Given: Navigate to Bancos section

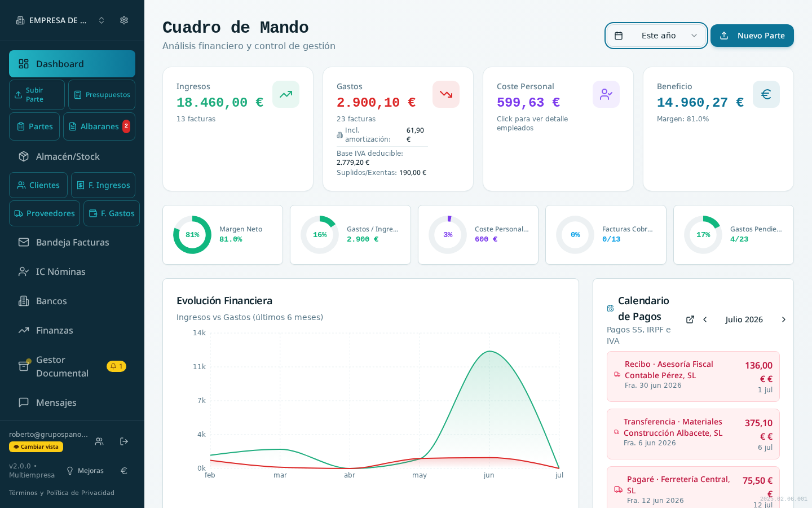Looking at the screenshot, I should (72, 301).
